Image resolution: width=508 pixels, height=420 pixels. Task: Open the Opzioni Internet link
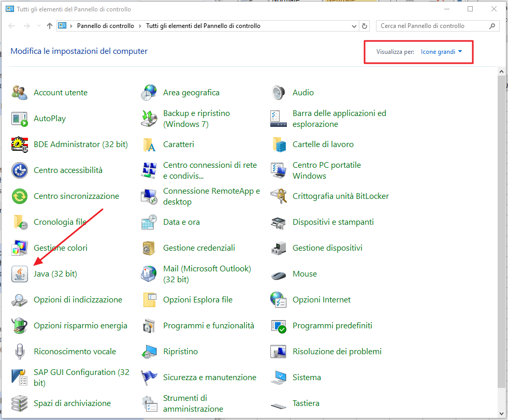pyautogui.click(x=321, y=300)
